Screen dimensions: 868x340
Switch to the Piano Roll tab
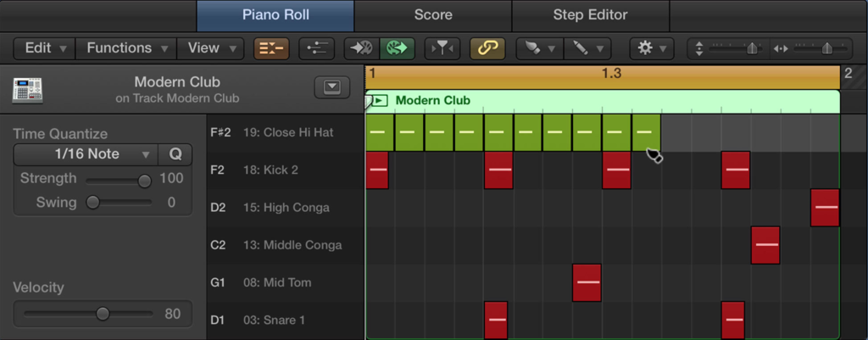coord(275,15)
